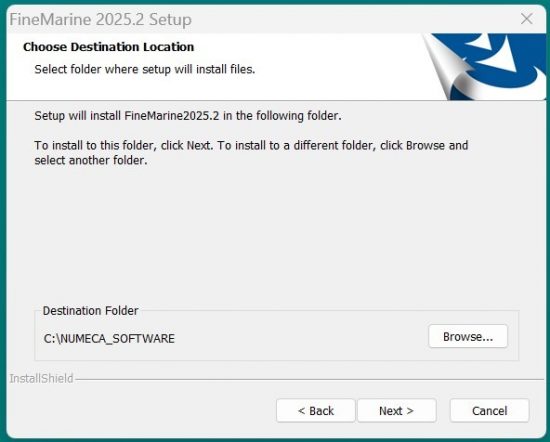Click the 'Setup will install FineMarine2025.2' line
The image size is (550, 442).
click(x=188, y=116)
